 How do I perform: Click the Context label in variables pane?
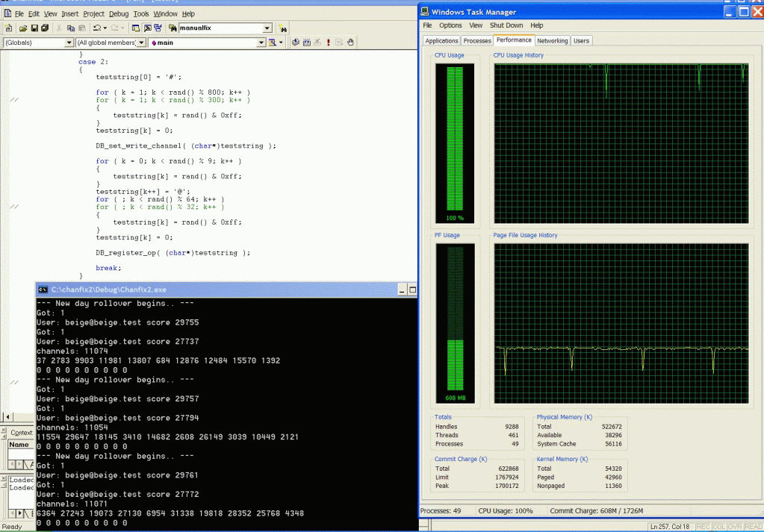pyautogui.click(x=22, y=433)
